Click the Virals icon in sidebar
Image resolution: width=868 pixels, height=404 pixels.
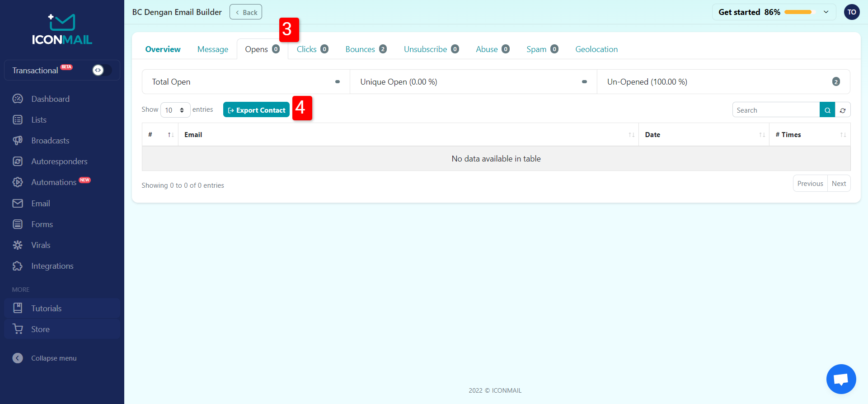[18, 245]
